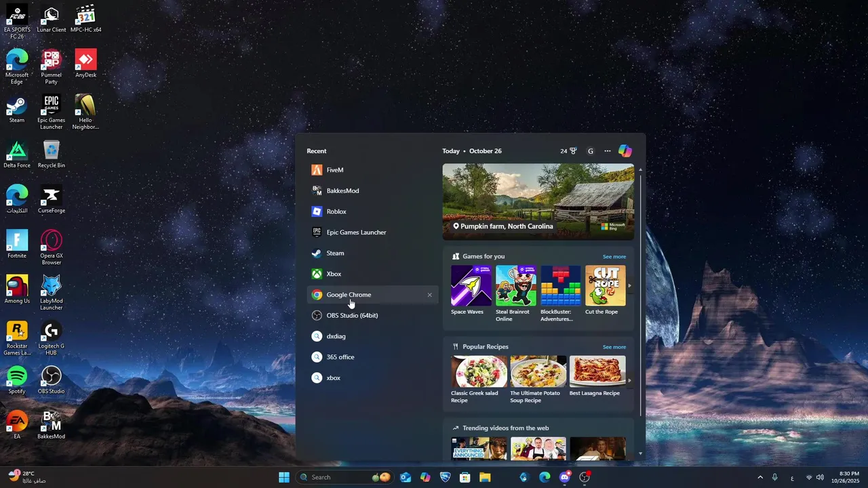Viewport: 868px width, 488px height.
Task: Open the 24 rewards trophy icon
Action: click(568, 151)
